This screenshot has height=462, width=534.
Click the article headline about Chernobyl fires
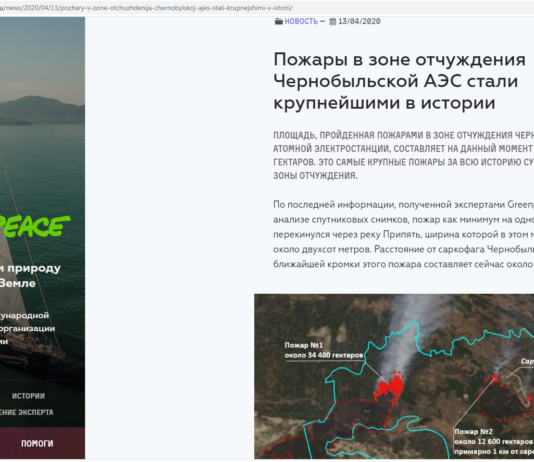(x=399, y=81)
